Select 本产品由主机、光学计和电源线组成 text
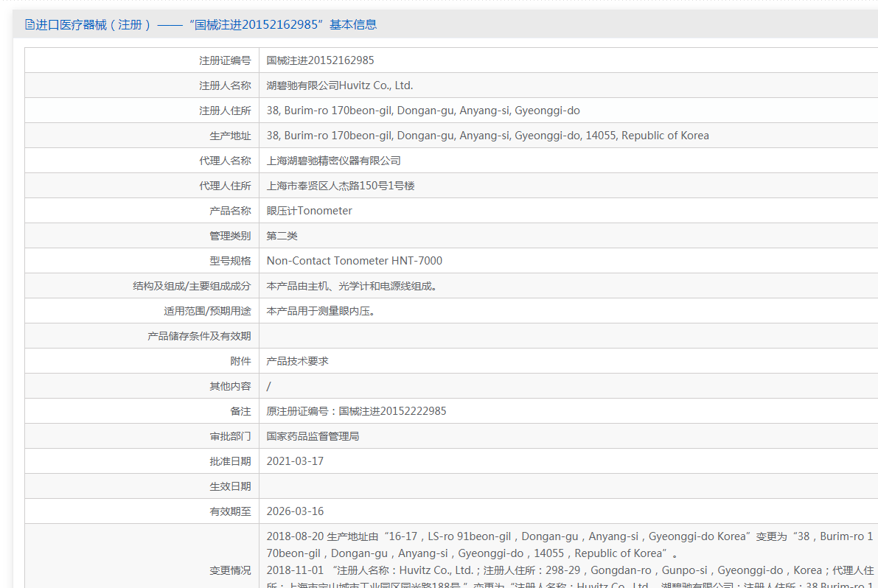Screen dimensions: 878x588 [352, 286]
